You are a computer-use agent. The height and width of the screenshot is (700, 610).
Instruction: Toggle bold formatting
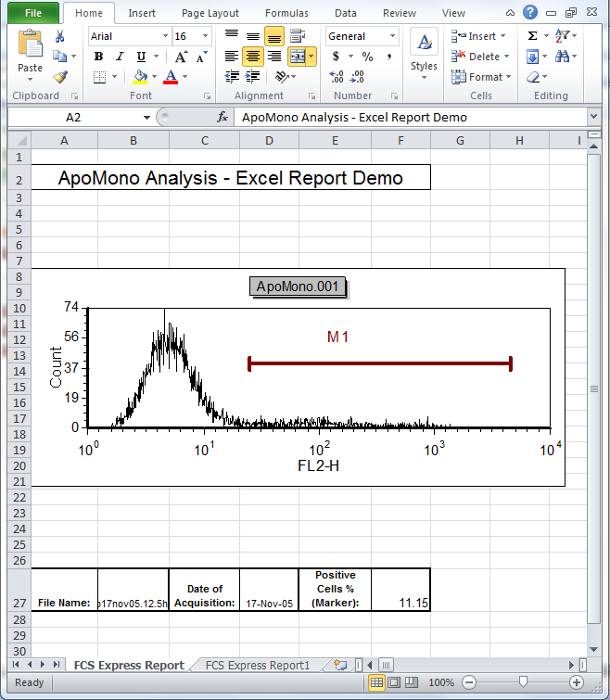coord(98,57)
